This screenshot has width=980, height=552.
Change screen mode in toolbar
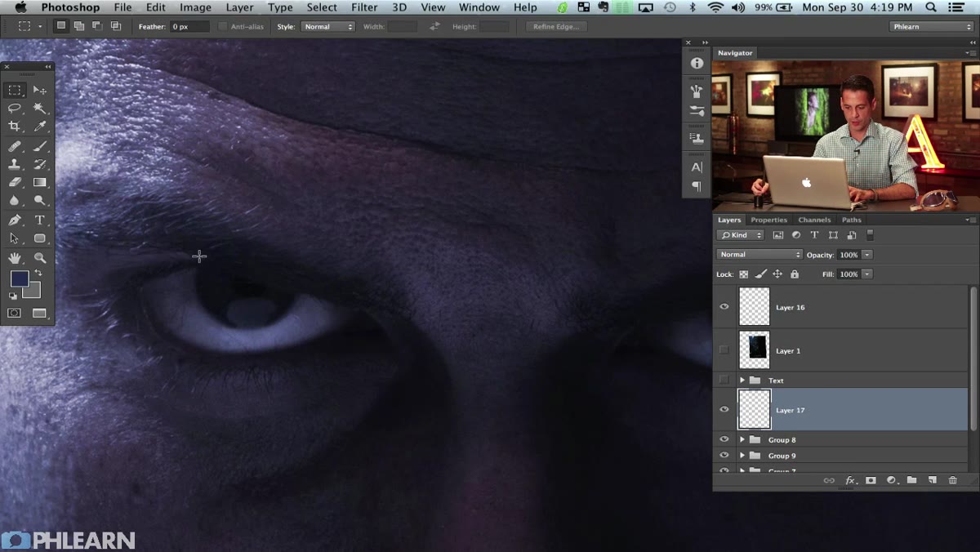(40, 313)
